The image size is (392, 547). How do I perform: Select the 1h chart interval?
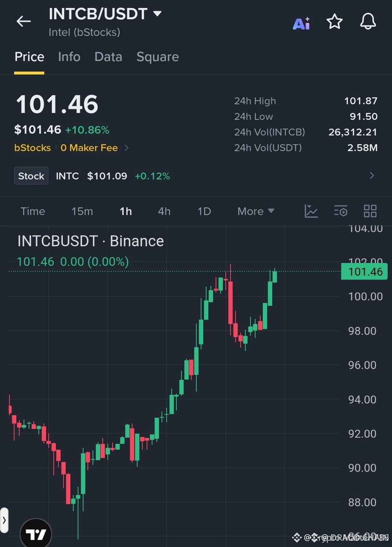click(x=126, y=211)
